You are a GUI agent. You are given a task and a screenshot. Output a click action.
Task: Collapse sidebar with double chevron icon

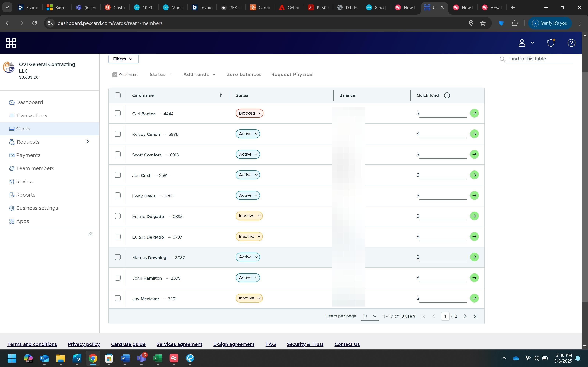coord(90,234)
